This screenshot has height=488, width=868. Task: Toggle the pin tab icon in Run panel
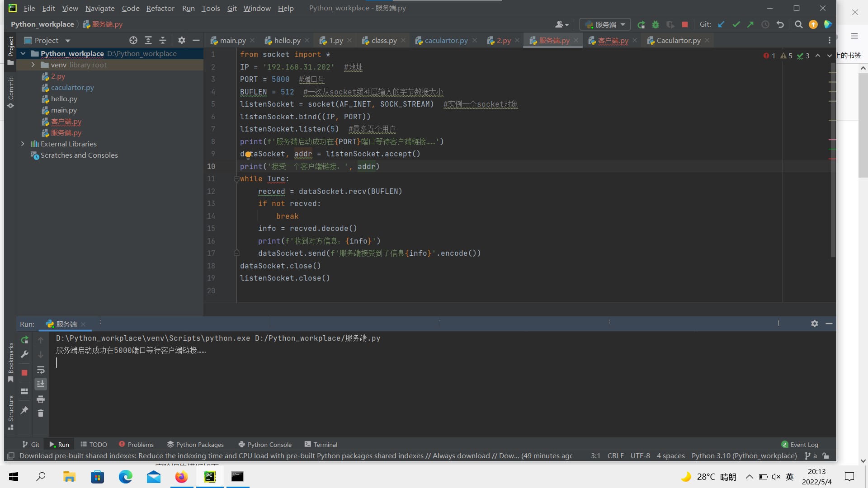tap(24, 410)
